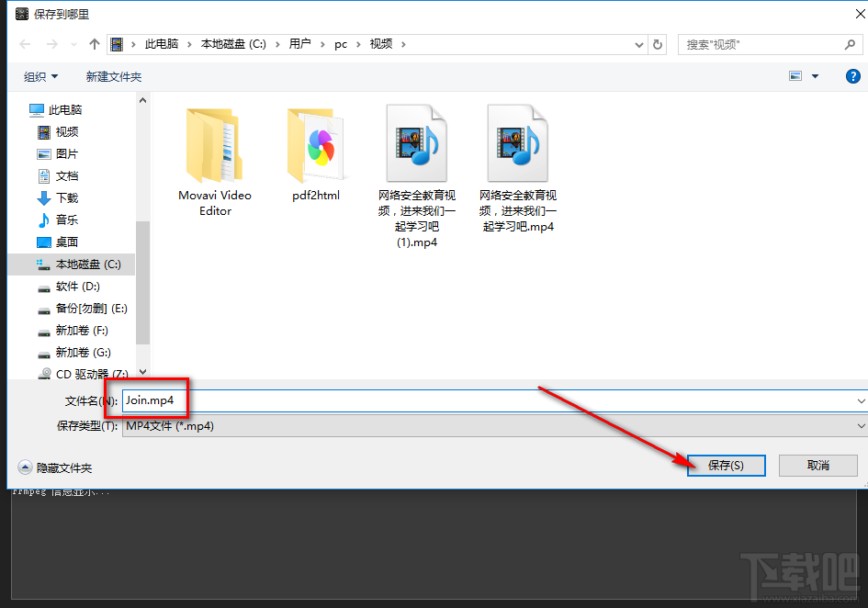Select 用户 breadcrumb segment

click(x=300, y=44)
